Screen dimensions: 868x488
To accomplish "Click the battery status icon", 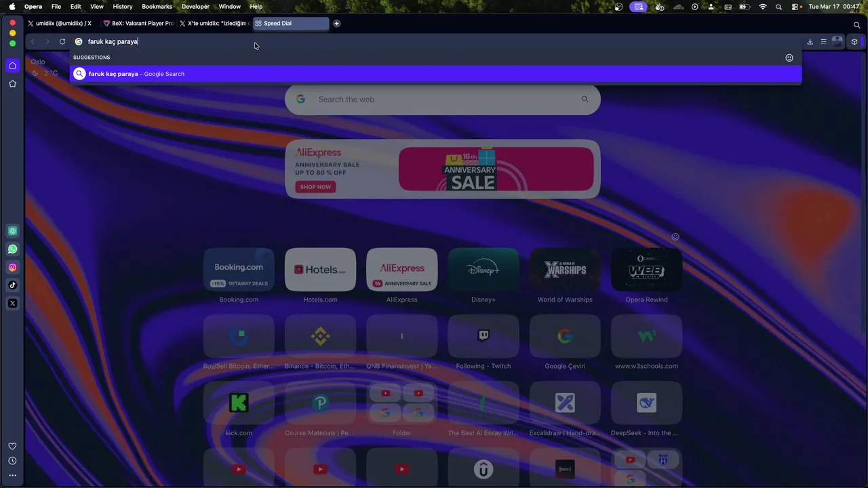I will click(745, 7).
